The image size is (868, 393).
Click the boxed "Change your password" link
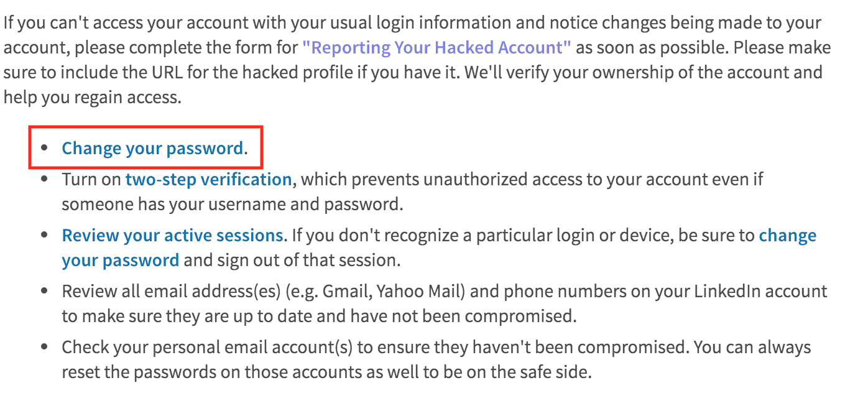click(x=152, y=148)
